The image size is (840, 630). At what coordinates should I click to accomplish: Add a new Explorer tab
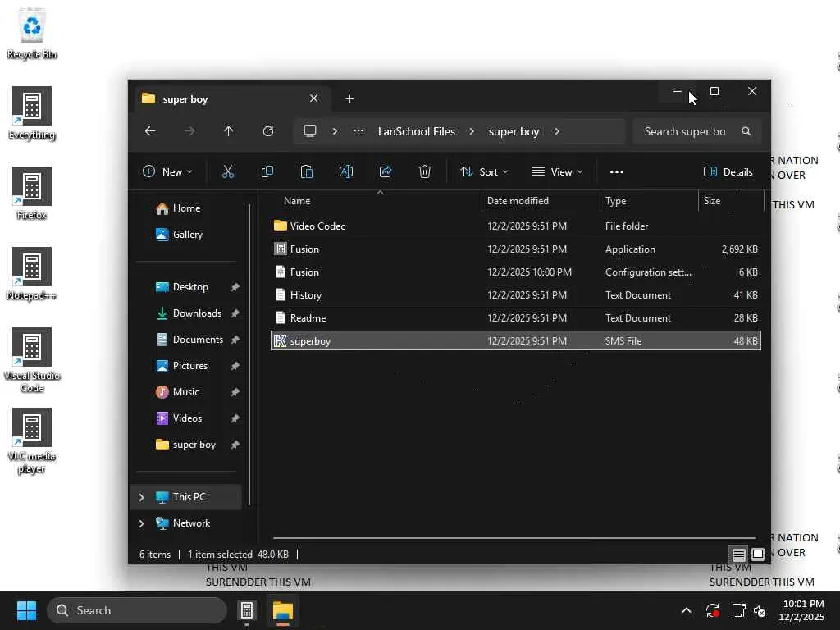349,99
